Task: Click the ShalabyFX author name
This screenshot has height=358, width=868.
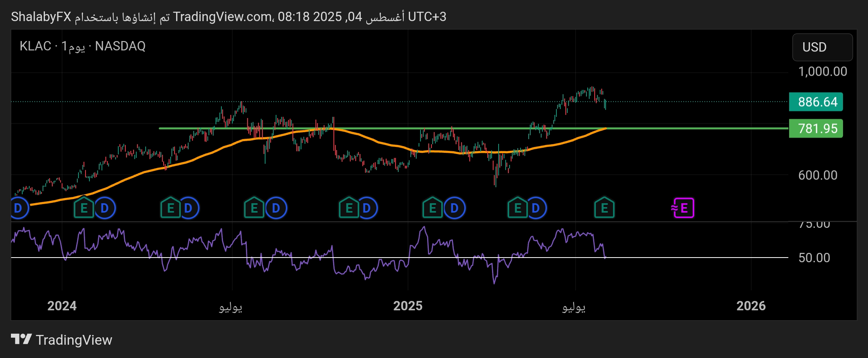Action: point(41,17)
